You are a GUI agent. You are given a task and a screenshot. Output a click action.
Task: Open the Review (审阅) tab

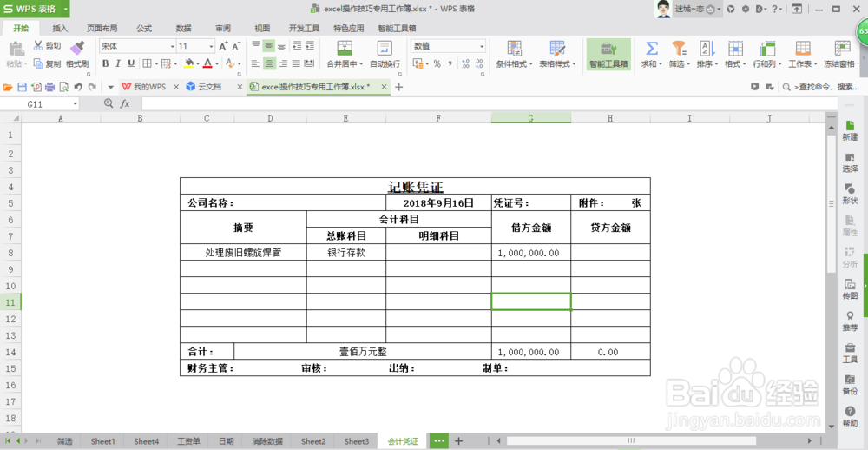(x=223, y=29)
